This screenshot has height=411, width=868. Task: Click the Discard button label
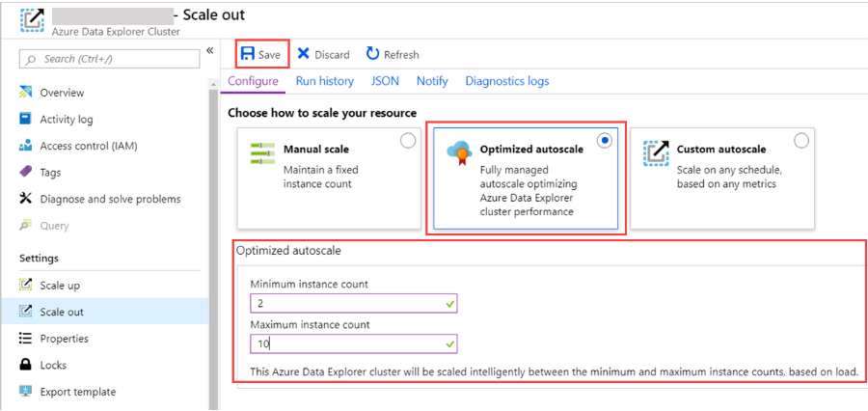[332, 55]
